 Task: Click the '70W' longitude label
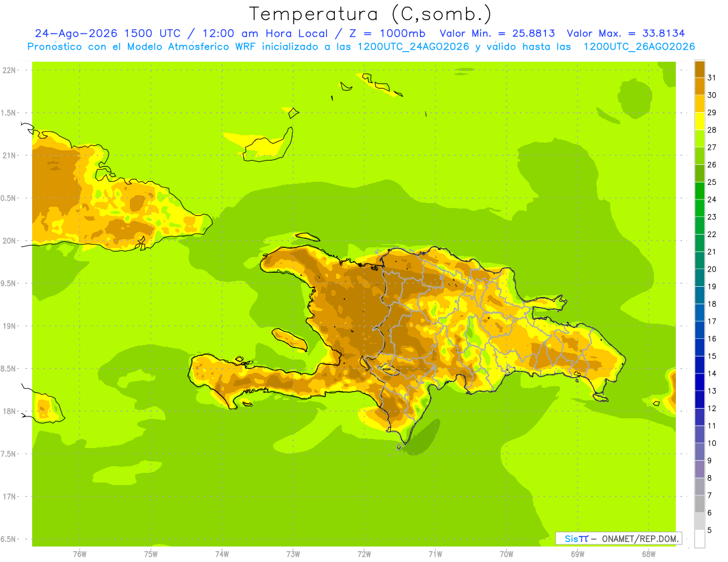tap(506, 554)
